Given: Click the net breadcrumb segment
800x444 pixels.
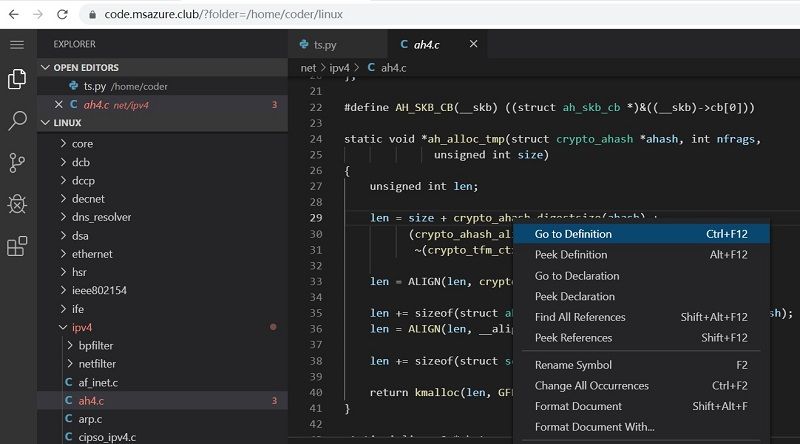Looking at the screenshot, I should [x=308, y=67].
